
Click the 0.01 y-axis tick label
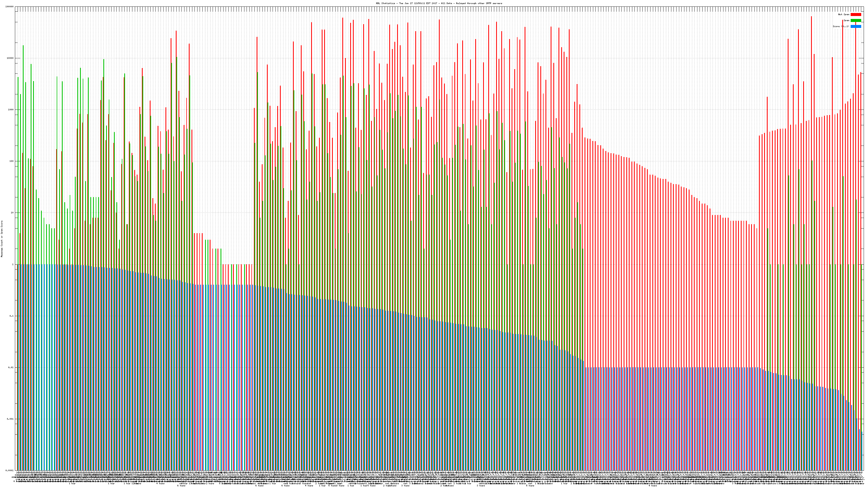(11, 367)
